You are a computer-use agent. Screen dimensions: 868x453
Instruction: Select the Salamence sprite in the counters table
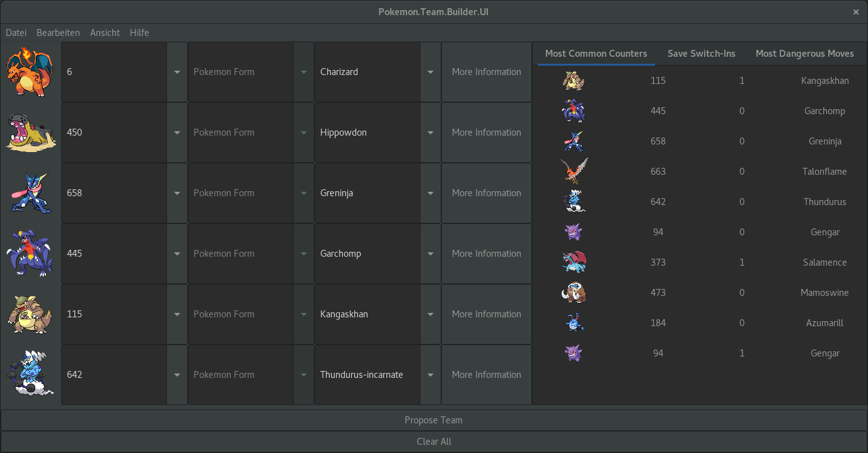[574, 262]
